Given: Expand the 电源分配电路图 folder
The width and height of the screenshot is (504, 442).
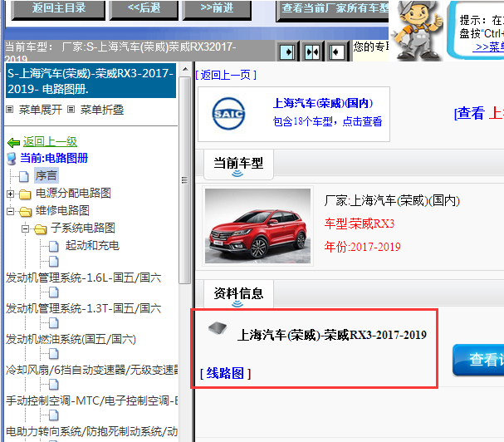Looking at the screenshot, I should pos(10,194).
